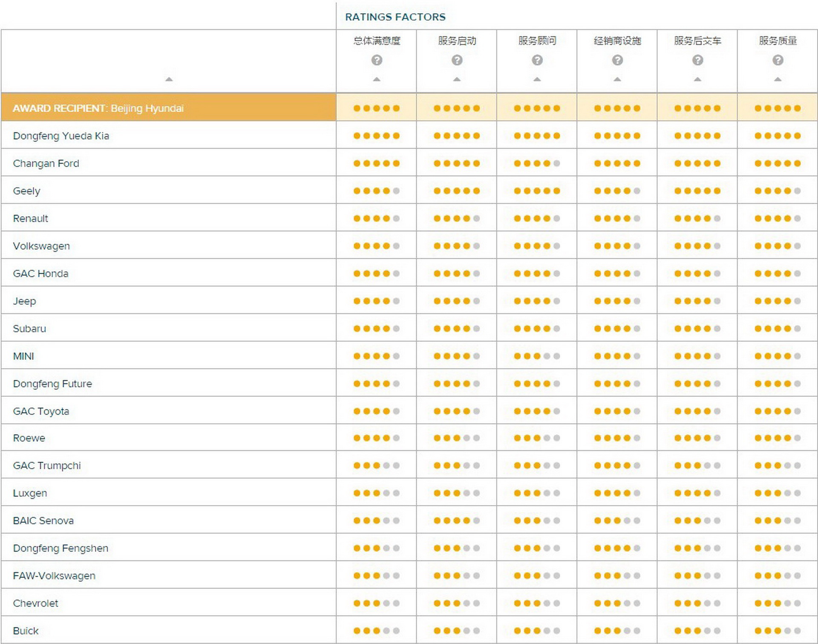The height and width of the screenshot is (644, 818).
Task: Open help icon under 总体满意度 column
Action: [x=377, y=60]
